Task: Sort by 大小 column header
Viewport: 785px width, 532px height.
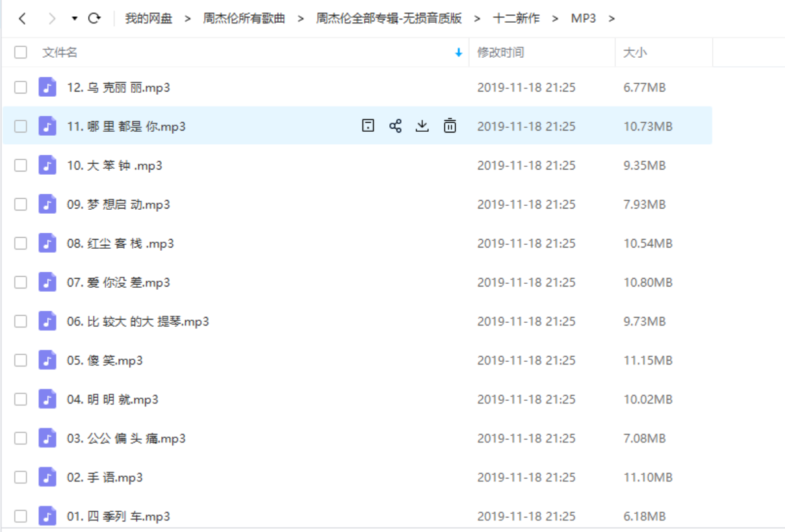Action: 635,53
